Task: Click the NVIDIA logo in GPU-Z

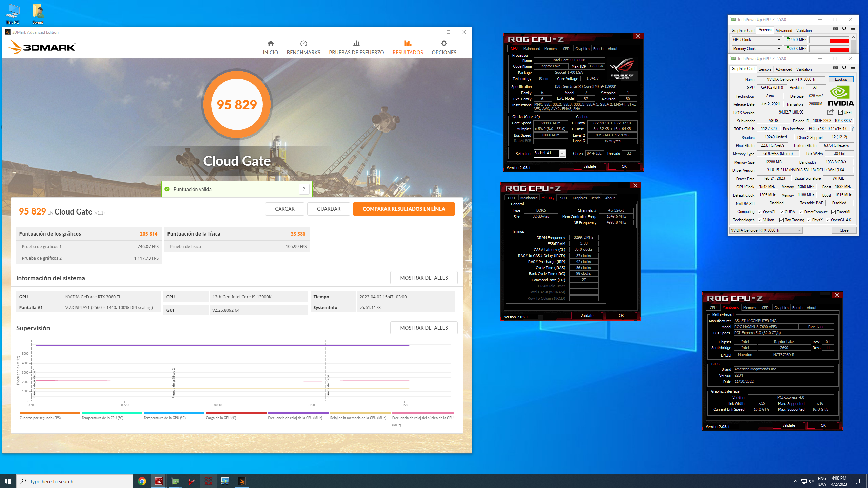Action: [841, 96]
